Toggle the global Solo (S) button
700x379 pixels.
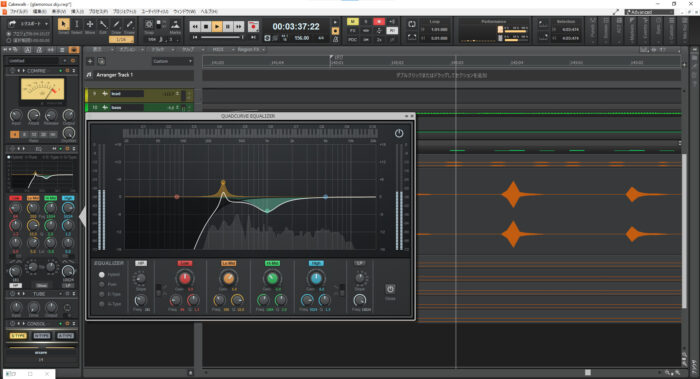coord(366,21)
